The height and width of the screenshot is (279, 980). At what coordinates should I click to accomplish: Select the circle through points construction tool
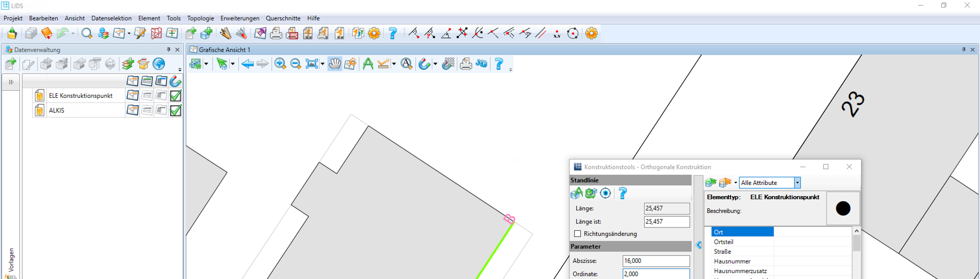click(573, 34)
